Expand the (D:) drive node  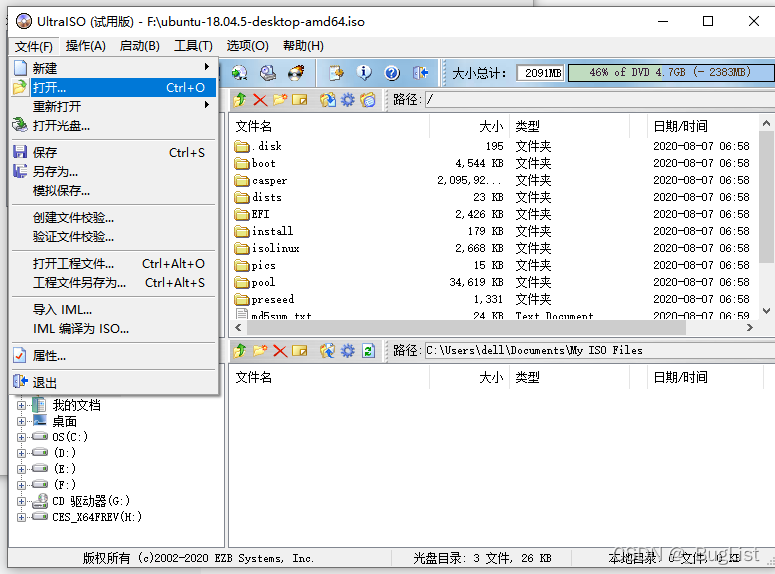pos(21,453)
